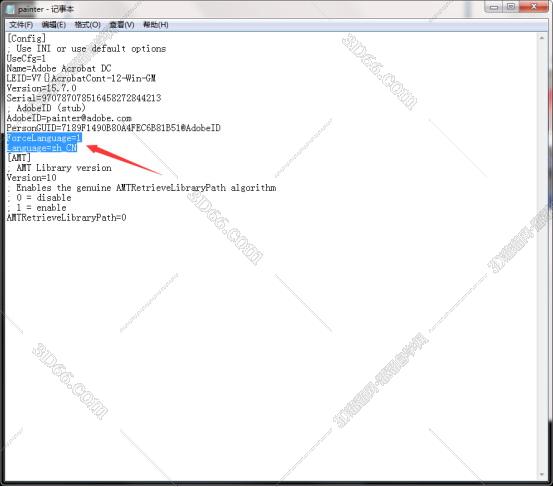Click the highlighted Language=zh_CN line
Screen dimensions: 553x487
tap(42, 147)
